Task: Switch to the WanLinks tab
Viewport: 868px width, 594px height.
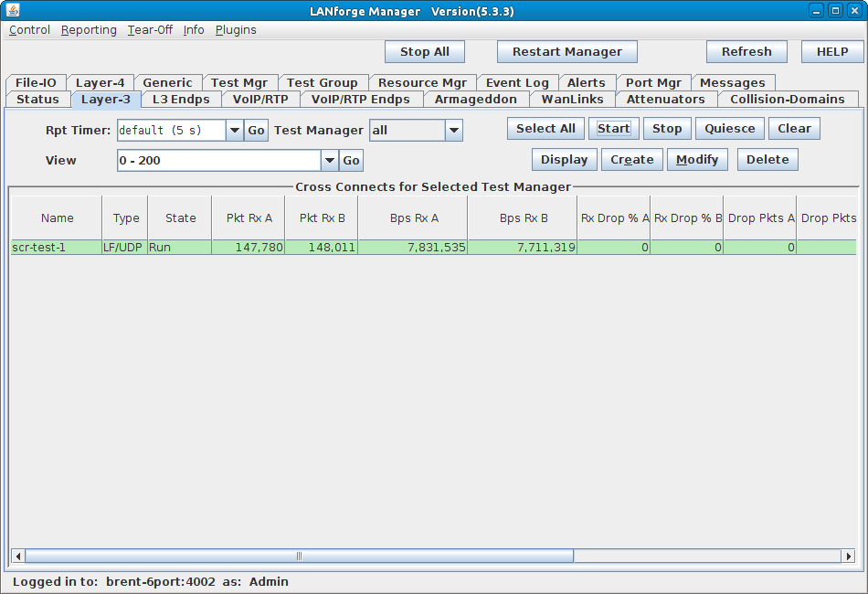Action: [x=572, y=99]
